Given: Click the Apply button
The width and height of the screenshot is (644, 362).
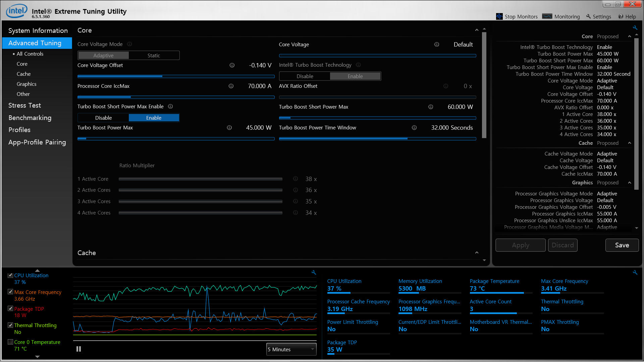Looking at the screenshot, I should (521, 245).
